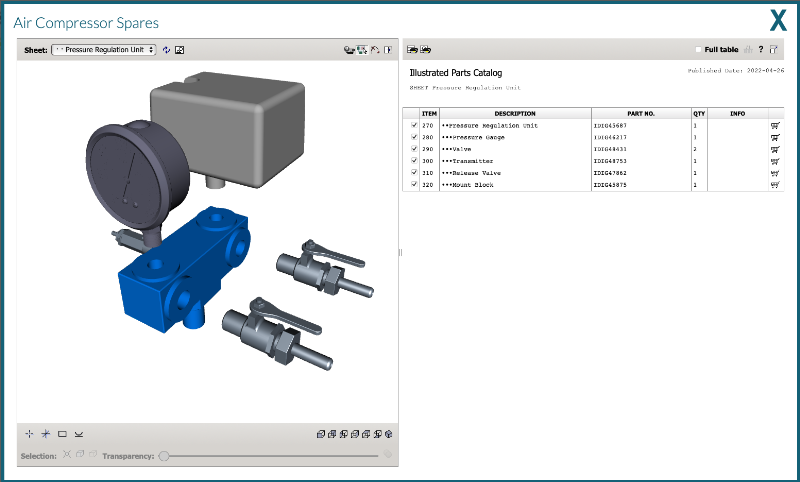800x482 pixels.
Task: Add Release Valve to the cart
Action: click(776, 173)
